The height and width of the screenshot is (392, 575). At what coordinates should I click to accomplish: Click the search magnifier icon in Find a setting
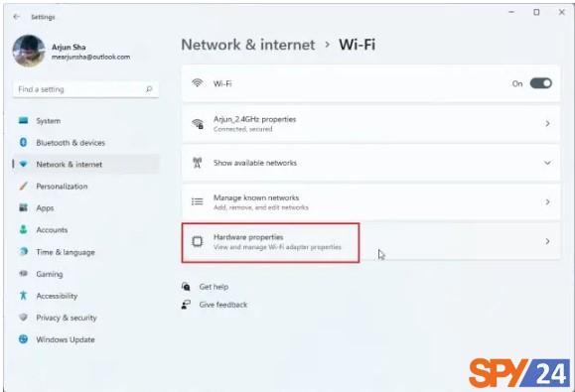point(149,89)
